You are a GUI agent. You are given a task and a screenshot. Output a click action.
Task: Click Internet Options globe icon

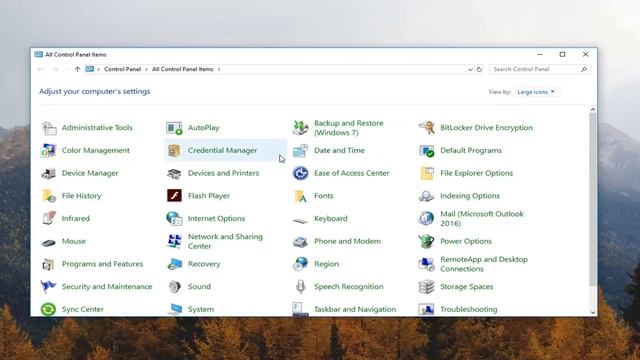[174, 218]
